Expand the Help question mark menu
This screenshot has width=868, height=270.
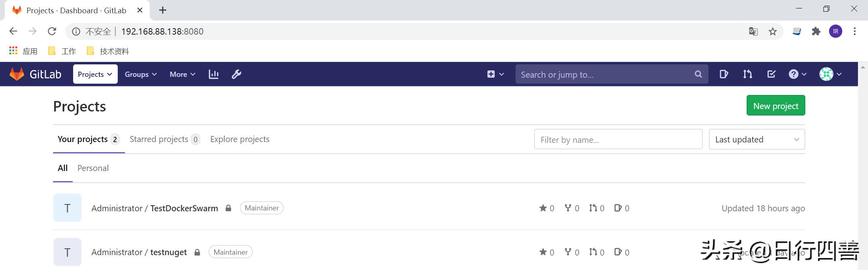[797, 74]
